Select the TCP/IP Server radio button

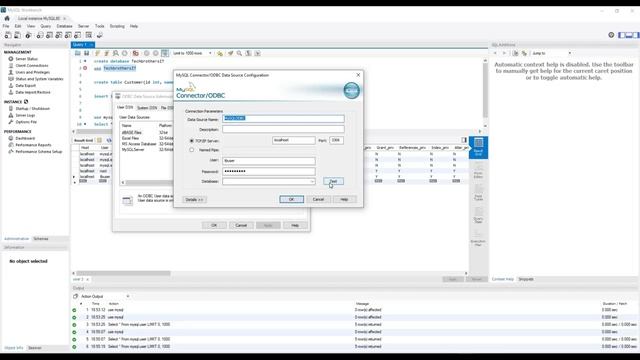point(191,141)
